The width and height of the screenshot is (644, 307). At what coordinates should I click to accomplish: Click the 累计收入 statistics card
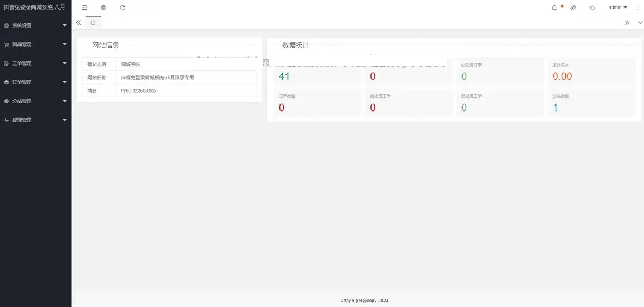590,71
